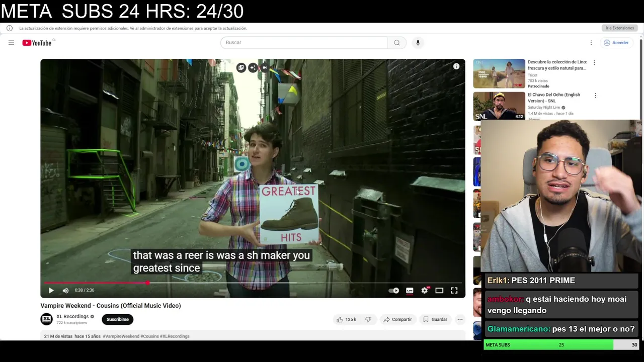
Task: Click the Descubre la colección de Lino title
Action: coord(557,65)
